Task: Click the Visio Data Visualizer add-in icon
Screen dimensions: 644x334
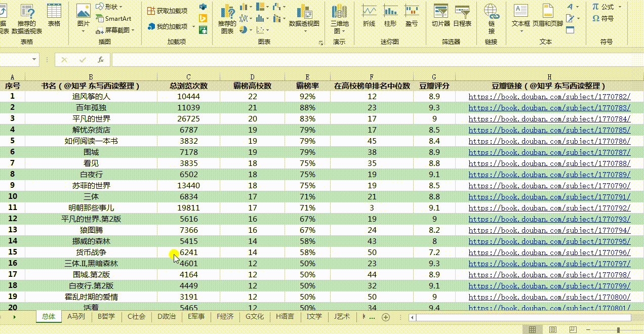Action: pos(203,7)
